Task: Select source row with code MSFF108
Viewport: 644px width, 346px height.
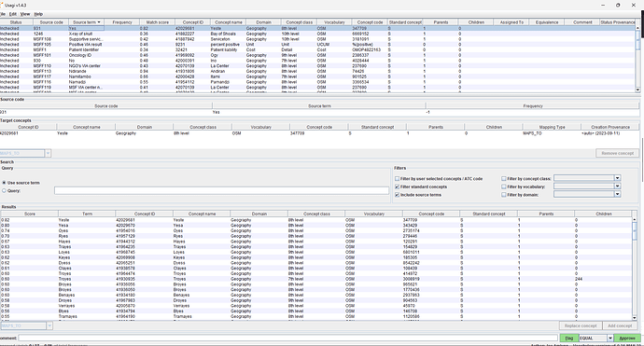Action: point(317,39)
